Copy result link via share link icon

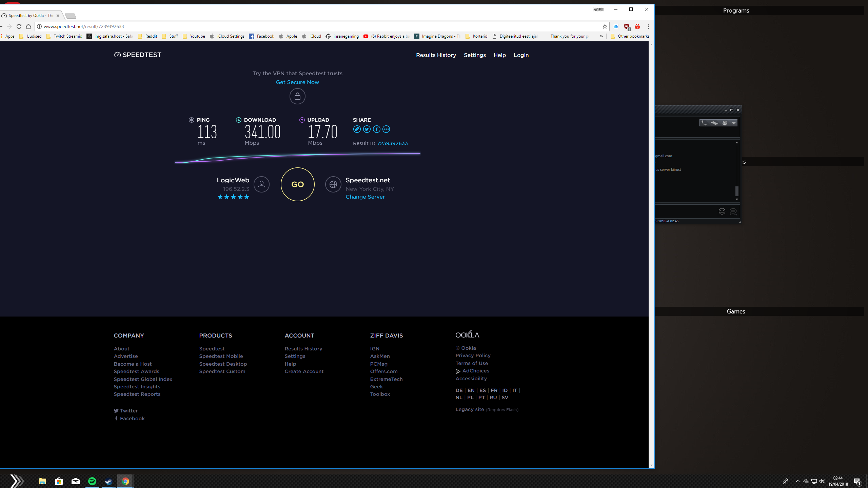click(357, 129)
